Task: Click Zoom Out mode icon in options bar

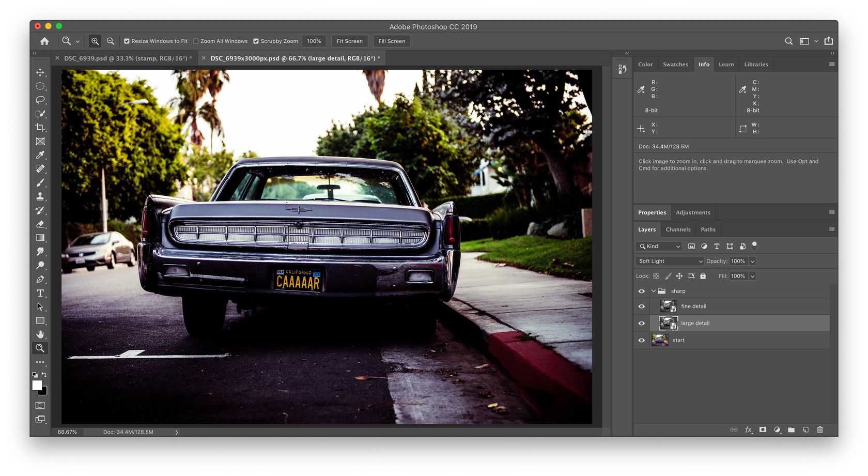Action: pos(111,41)
